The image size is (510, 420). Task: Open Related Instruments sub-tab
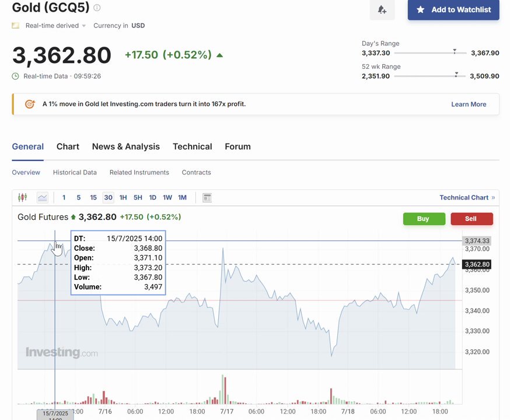[x=139, y=172]
